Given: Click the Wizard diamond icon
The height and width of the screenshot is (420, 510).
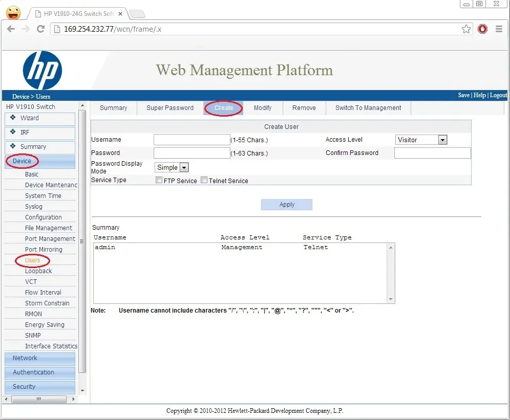Looking at the screenshot, I should pos(13,117).
